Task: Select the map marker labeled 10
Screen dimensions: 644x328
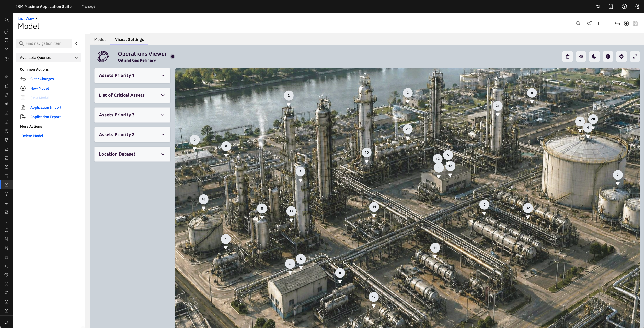Action: click(x=450, y=166)
